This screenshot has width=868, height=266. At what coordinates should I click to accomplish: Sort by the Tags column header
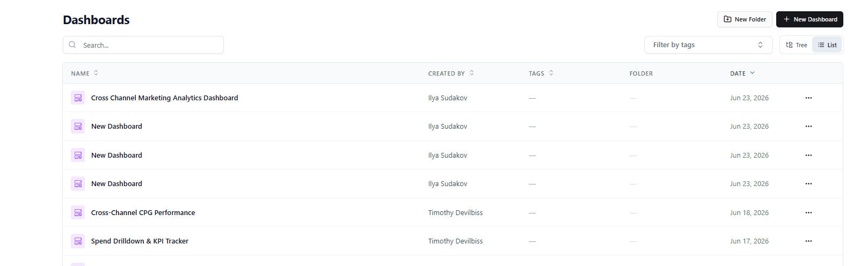point(541,73)
